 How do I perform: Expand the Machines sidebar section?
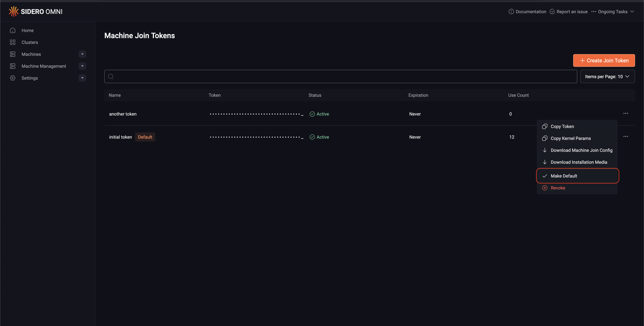point(82,54)
